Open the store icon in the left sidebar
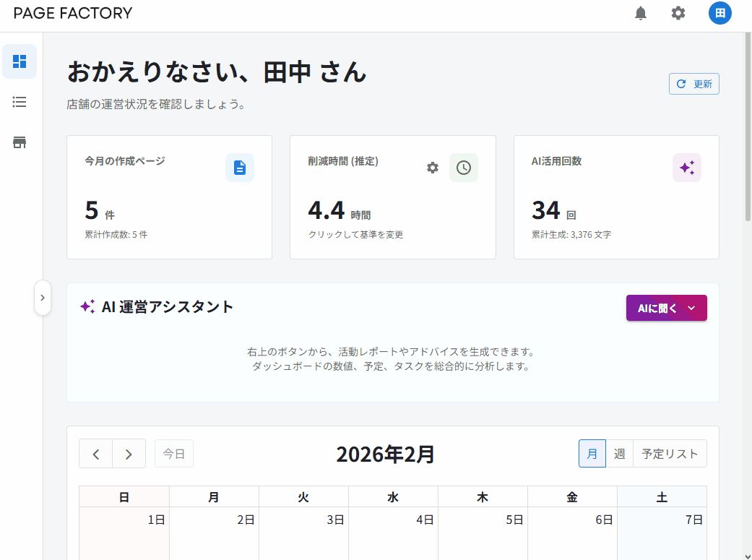This screenshot has width=752, height=560. pyautogui.click(x=20, y=142)
